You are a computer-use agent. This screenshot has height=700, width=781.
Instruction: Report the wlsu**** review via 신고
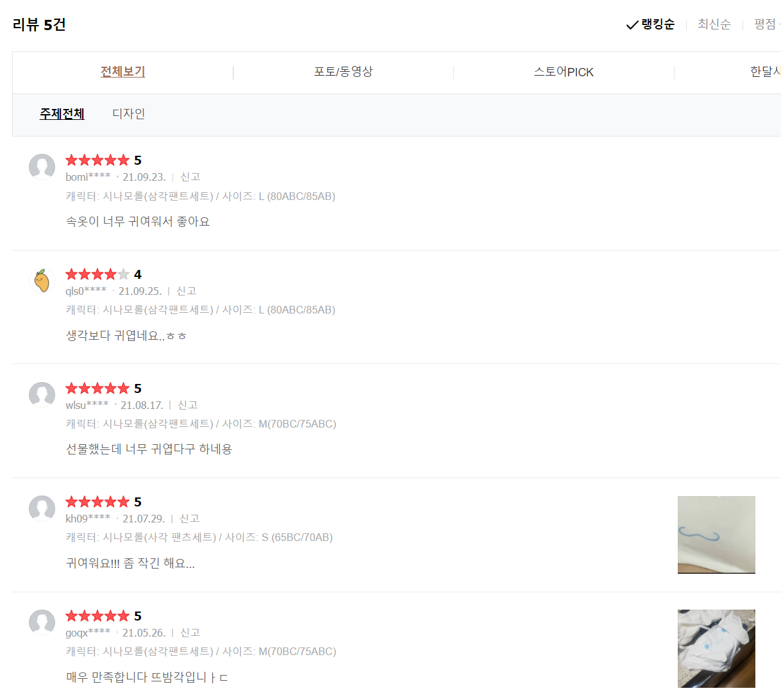click(x=187, y=405)
